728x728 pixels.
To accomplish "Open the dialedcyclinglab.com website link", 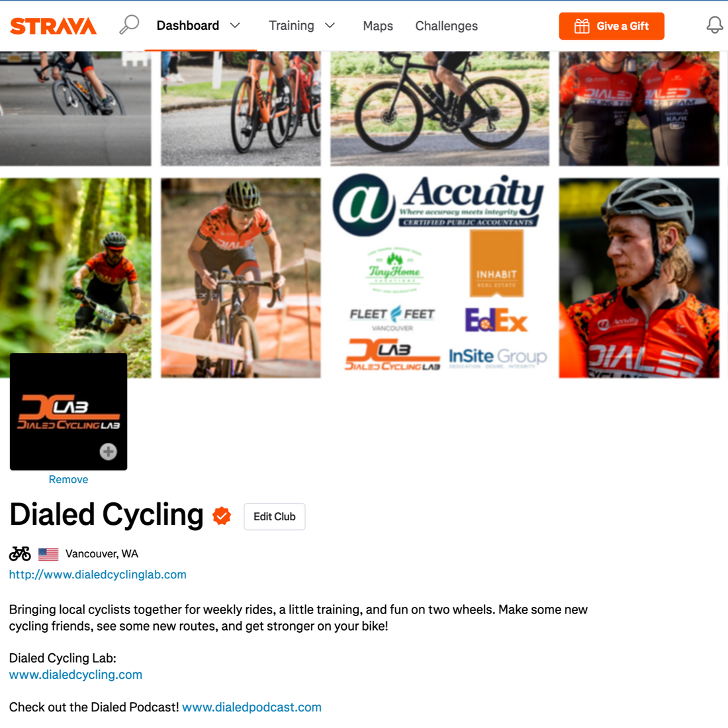I will point(97,574).
